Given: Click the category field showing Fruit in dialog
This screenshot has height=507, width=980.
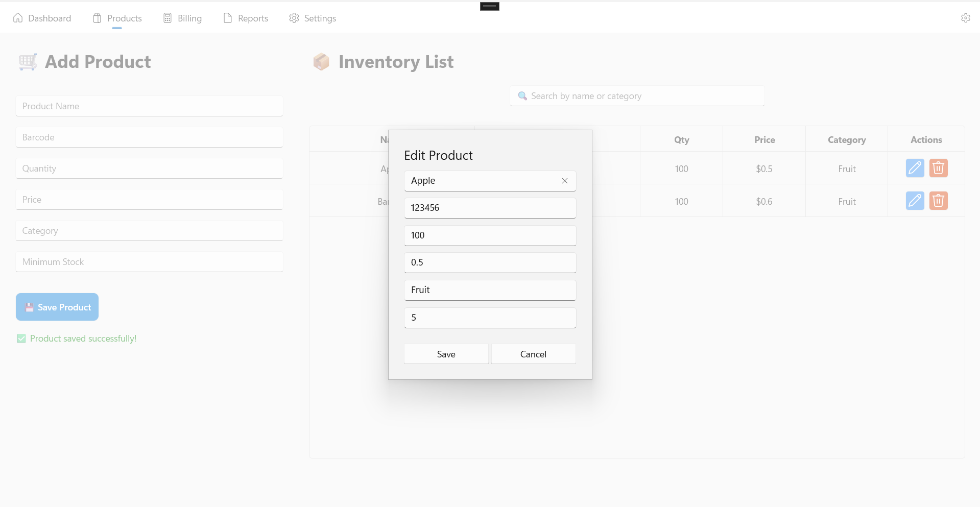Looking at the screenshot, I should (x=490, y=290).
